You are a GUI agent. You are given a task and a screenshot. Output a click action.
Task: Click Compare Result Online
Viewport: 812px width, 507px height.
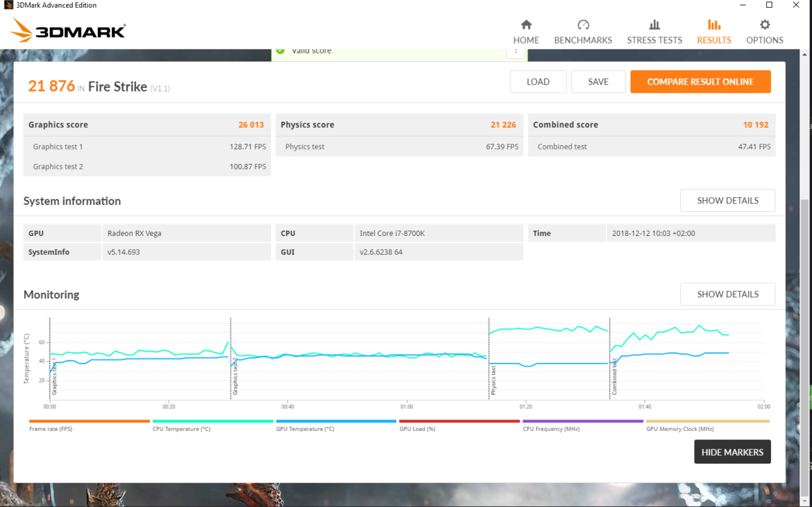tap(700, 82)
